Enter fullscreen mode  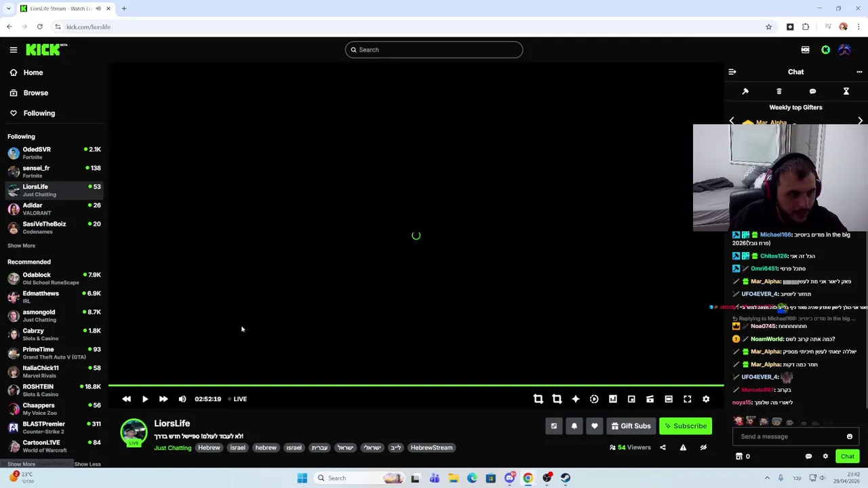[687, 399]
